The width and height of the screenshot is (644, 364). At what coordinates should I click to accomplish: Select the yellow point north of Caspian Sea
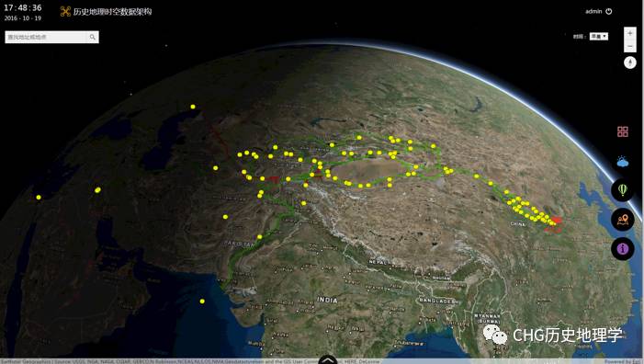click(x=193, y=107)
